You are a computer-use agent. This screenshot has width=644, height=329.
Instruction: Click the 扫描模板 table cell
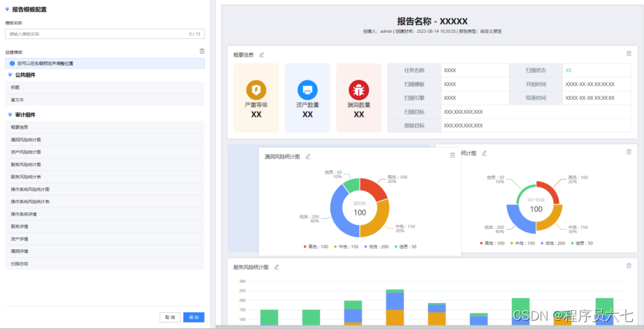pos(414,85)
